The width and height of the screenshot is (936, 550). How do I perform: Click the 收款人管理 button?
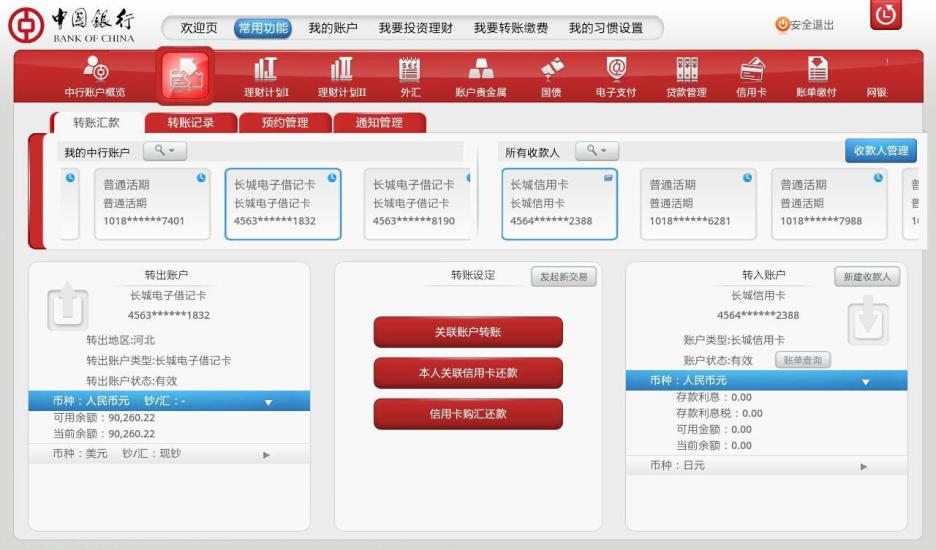[880, 151]
